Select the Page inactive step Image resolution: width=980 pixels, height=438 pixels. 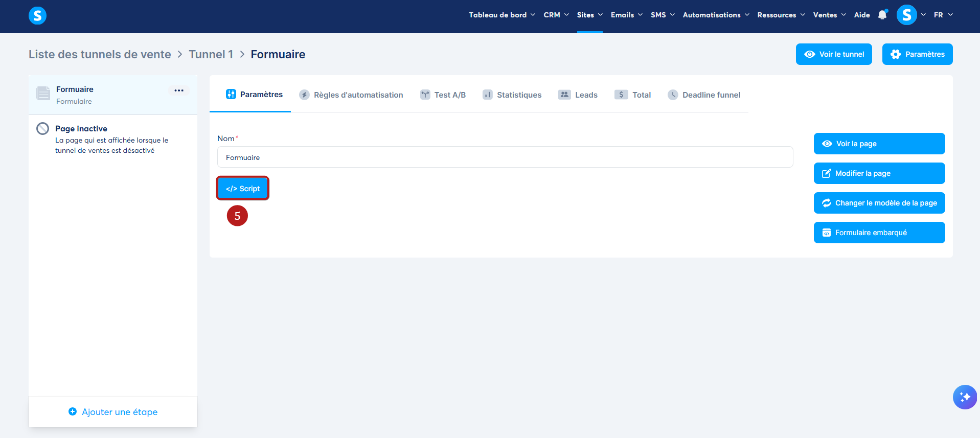tap(113, 139)
